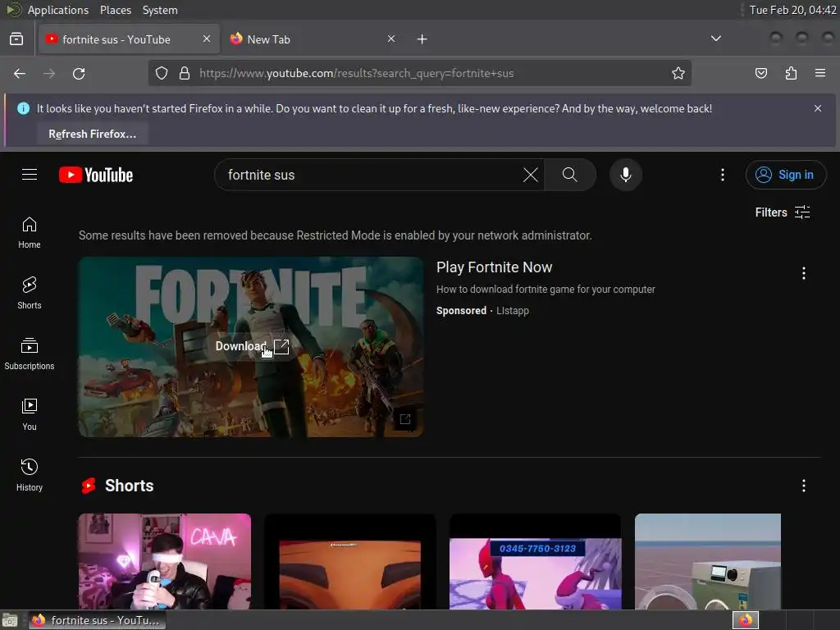Reload the page
The width and height of the screenshot is (840, 630).
[x=79, y=73]
